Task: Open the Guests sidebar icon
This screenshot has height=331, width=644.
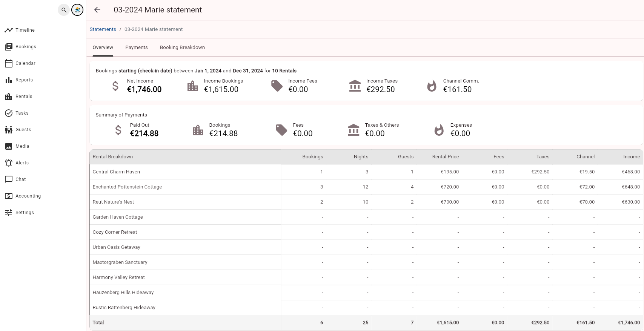Action: pos(9,130)
